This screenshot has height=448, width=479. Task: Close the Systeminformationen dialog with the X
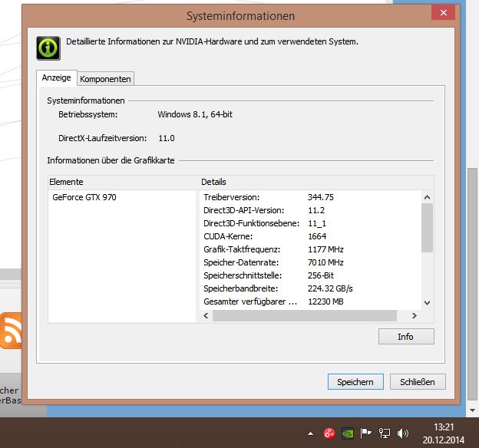(443, 12)
